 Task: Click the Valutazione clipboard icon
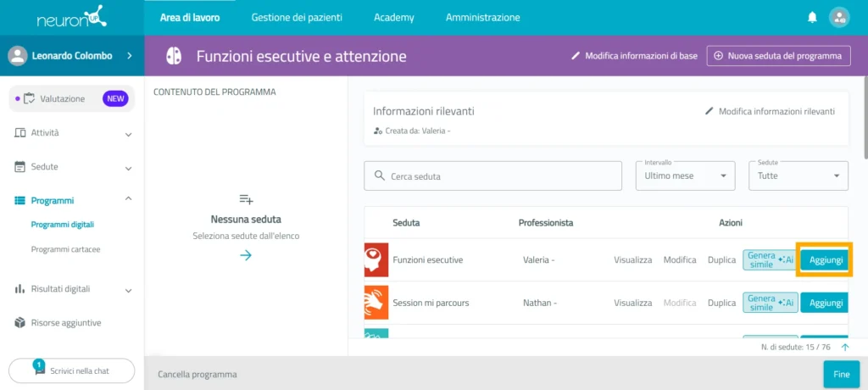(x=30, y=98)
